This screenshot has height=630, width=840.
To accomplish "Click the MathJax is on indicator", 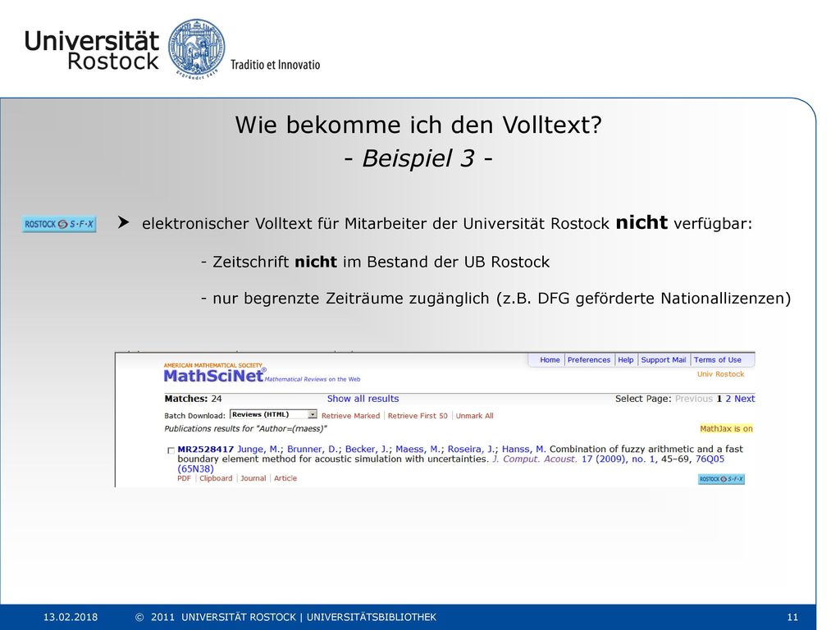I will pos(726,428).
